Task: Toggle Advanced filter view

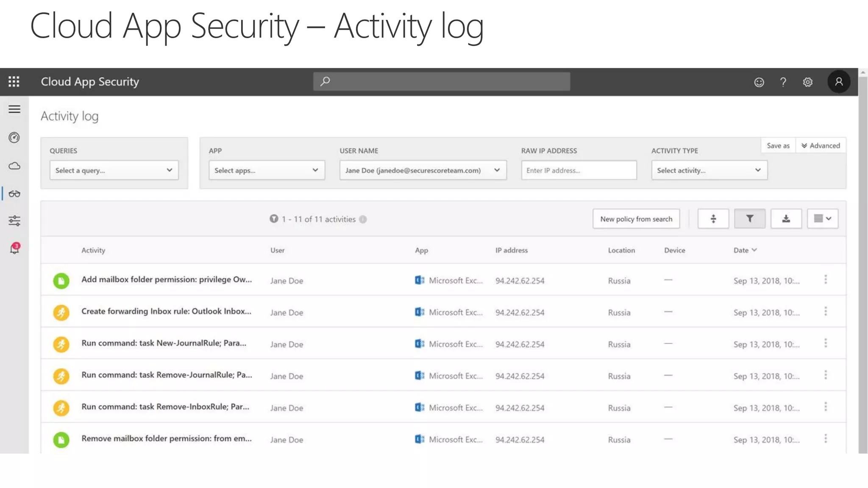Action: pos(821,146)
